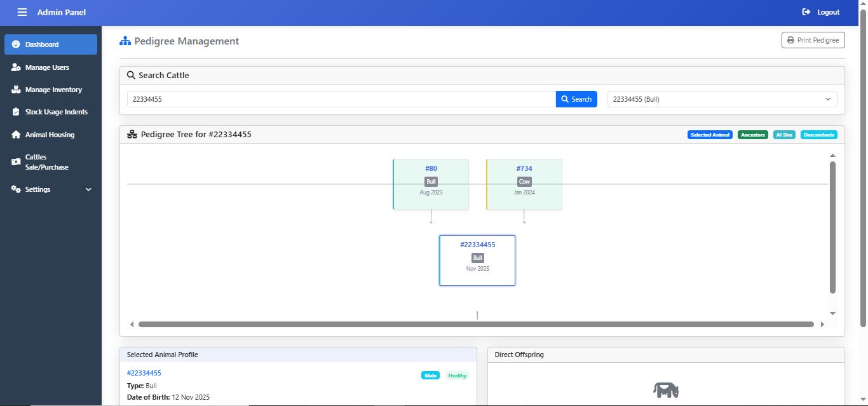Image resolution: width=868 pixels, height=406 pixels.
Task: Click the Bull tag on card #80
Action: click(431, 182)
